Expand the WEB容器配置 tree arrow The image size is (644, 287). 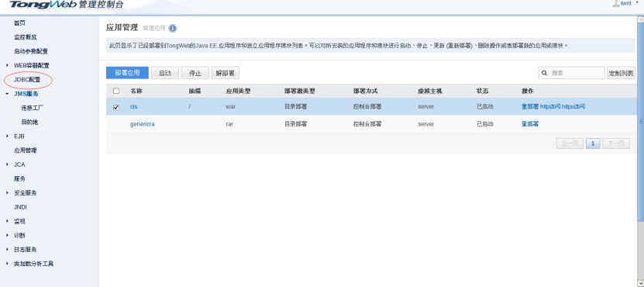point(8,65)
